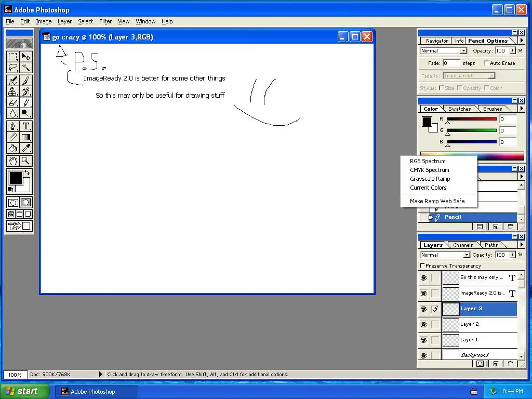Select the Rubber Stamp tool
532x399 pixels.
pyautogui.click(x=13, y=91)
